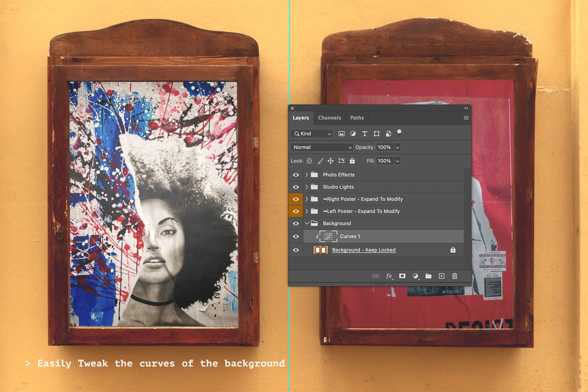588x392 pixels.
Task: Open the Normal blend mode dropdown
Action: 322,147
